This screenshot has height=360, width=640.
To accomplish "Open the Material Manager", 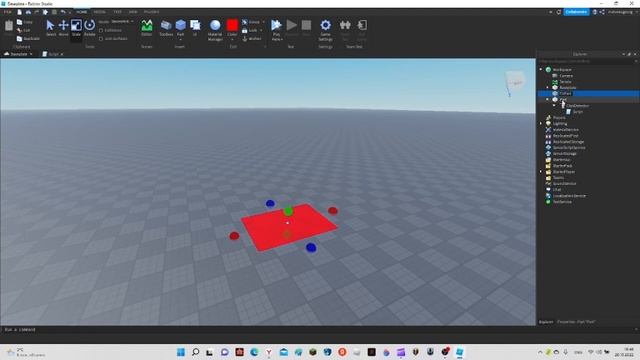I will [x=215, y=30].
